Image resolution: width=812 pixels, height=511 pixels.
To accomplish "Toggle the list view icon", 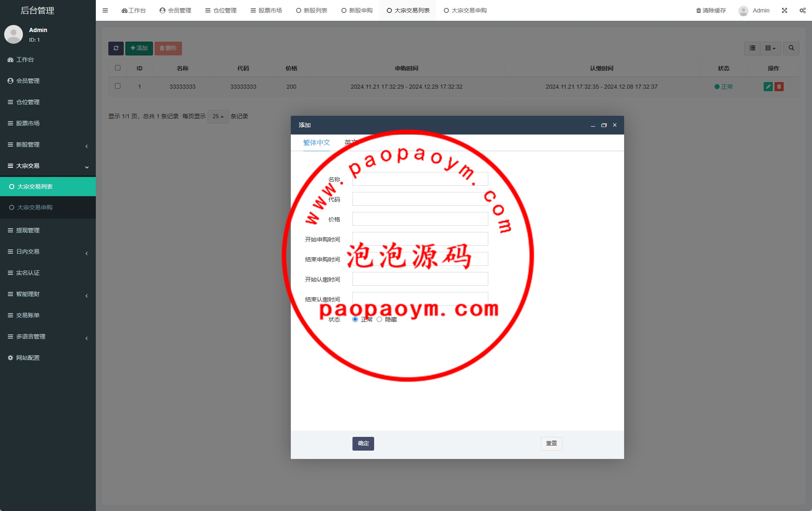I will [x=752, y=48].
